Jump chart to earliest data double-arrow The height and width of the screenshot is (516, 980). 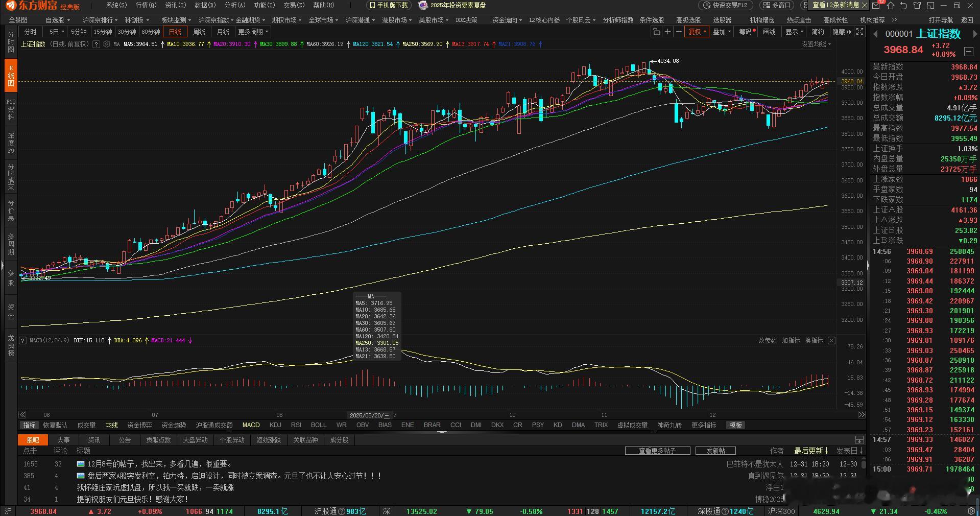pos(22,415)
